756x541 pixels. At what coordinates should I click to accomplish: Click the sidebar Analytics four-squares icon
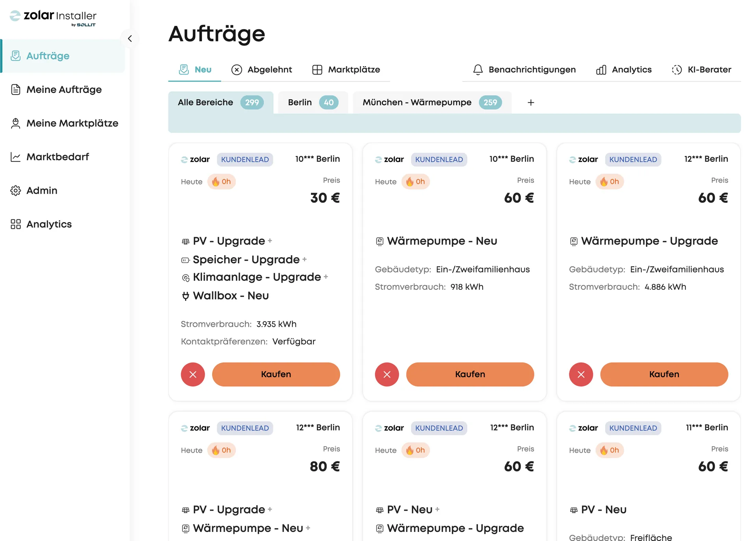click(x=16, y=224)
